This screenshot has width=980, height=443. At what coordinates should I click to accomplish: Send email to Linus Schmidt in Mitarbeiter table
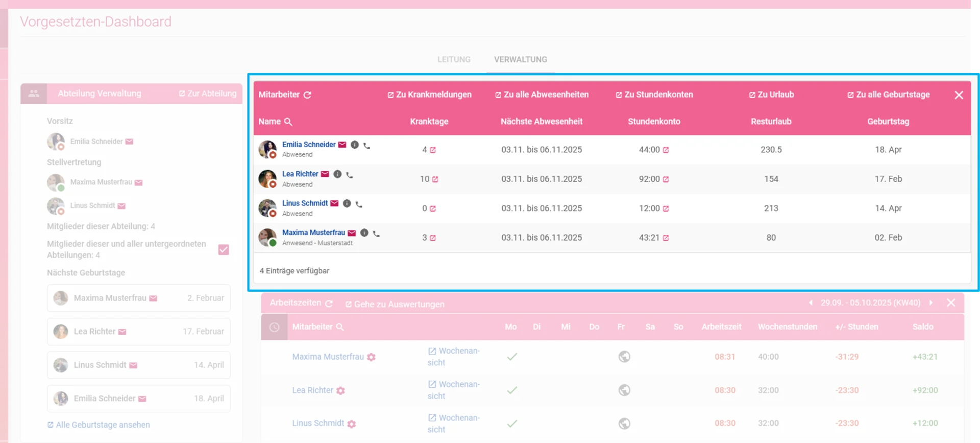[x=334, y=203]
